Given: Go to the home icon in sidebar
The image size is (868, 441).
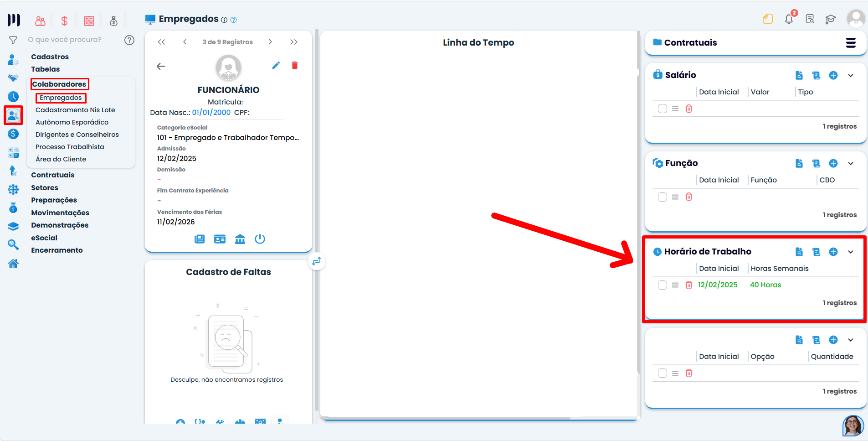Looking at the screenshot, I should 13,263.
